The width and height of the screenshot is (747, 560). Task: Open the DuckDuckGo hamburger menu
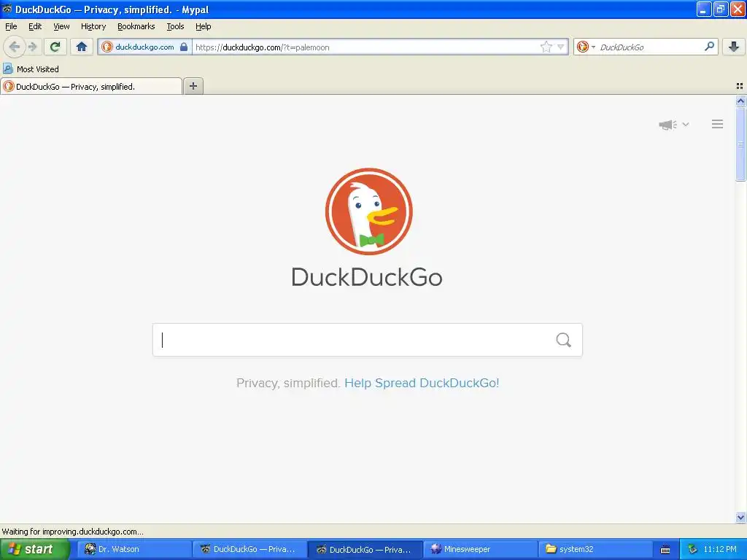718,124
